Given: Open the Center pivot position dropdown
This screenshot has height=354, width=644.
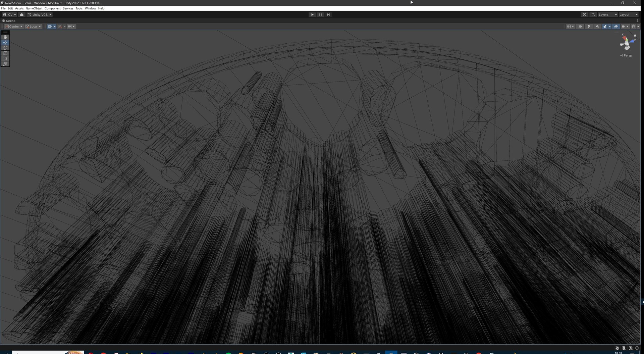Looking at the screenshot, I should (14, 27).
